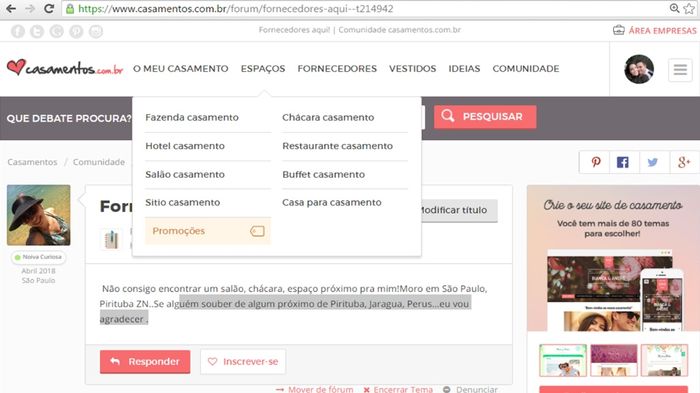
Task: Click the Responder button
Action: pyautogui.click(x=145, y=362)
